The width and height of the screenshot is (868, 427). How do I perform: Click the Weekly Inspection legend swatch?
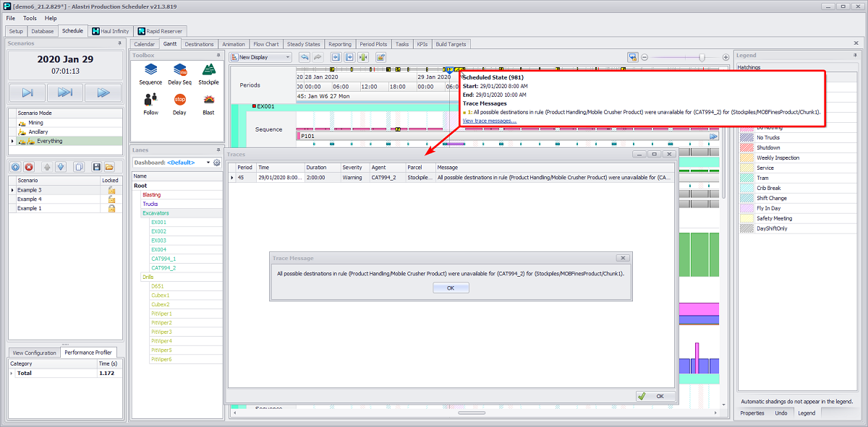pyautogui.click(x=746, y=158)
